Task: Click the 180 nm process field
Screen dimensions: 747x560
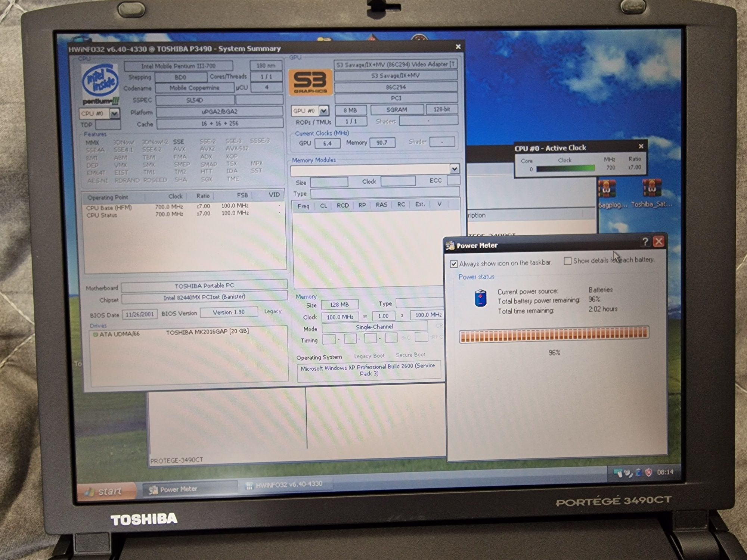Action: point(266,65)
